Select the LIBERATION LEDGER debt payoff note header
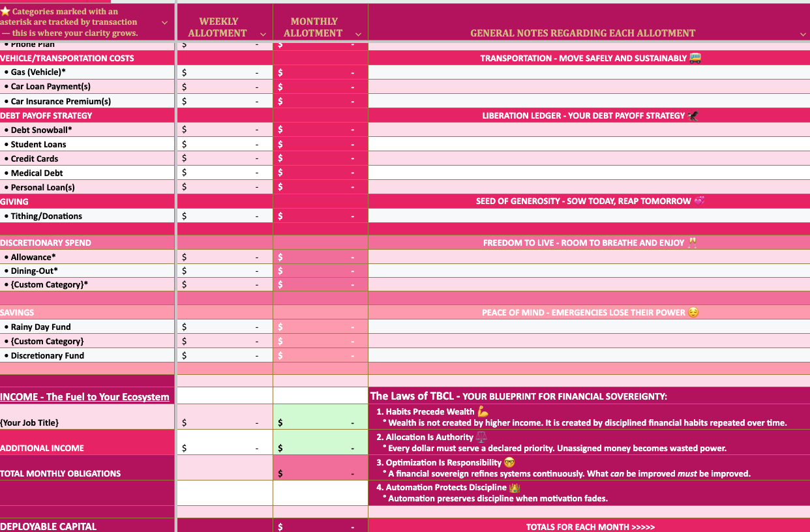 590,115
